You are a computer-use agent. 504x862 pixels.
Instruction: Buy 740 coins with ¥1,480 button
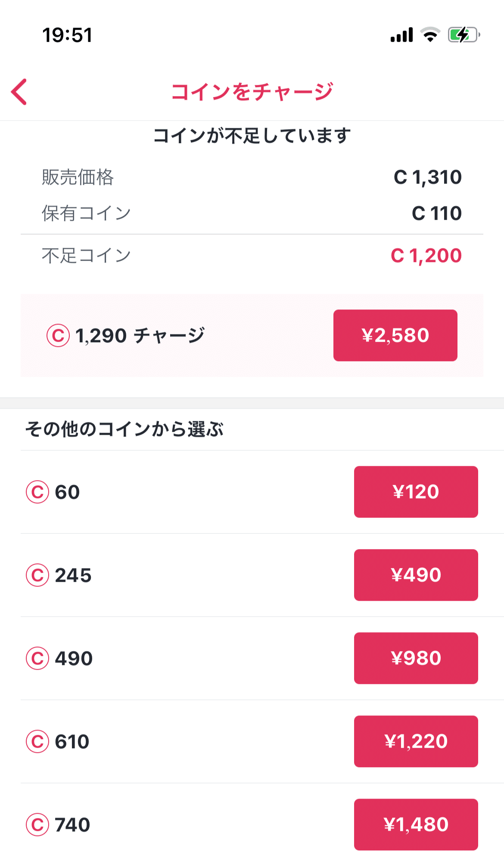coord(416,825)
